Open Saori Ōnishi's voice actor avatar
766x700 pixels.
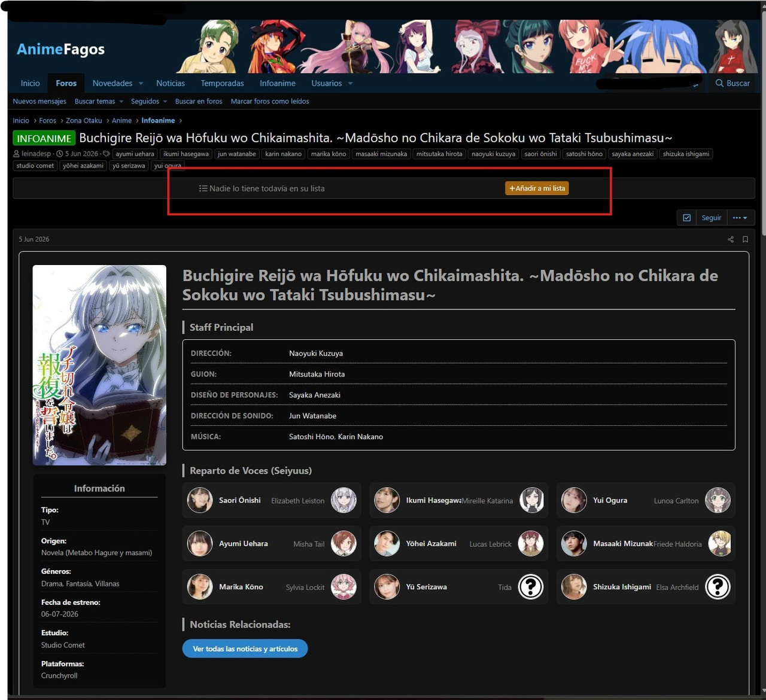tap(200, 500)
